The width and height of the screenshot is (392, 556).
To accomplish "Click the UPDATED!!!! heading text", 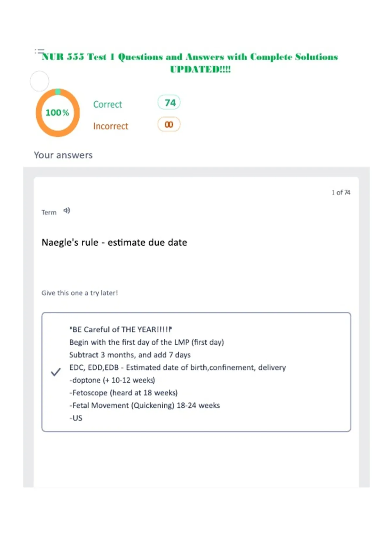I will (x=200, y=69).
